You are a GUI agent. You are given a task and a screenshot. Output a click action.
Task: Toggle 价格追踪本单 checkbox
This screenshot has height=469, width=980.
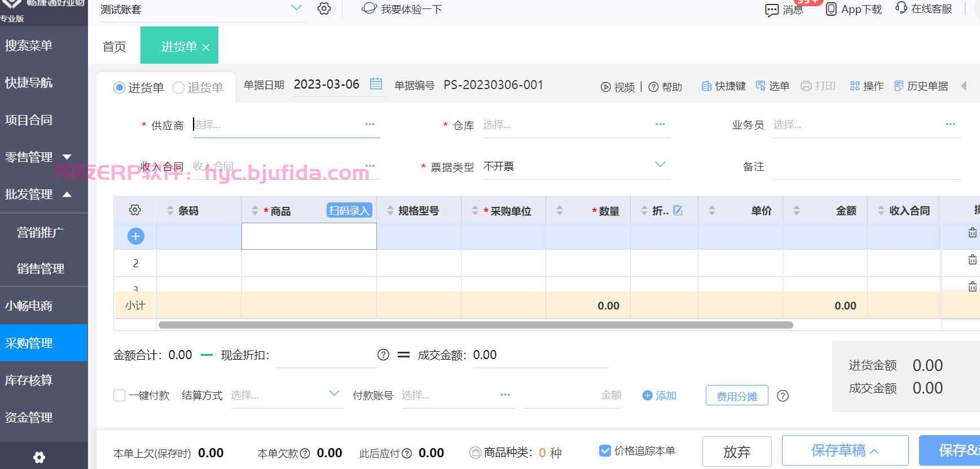[x=605, y=450]
